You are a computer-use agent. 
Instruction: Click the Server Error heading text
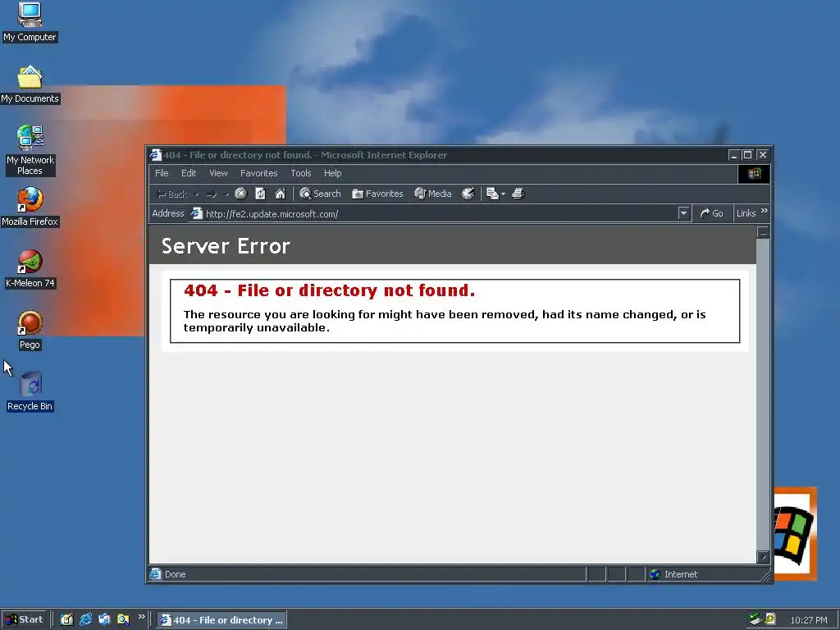pos(226,246)
